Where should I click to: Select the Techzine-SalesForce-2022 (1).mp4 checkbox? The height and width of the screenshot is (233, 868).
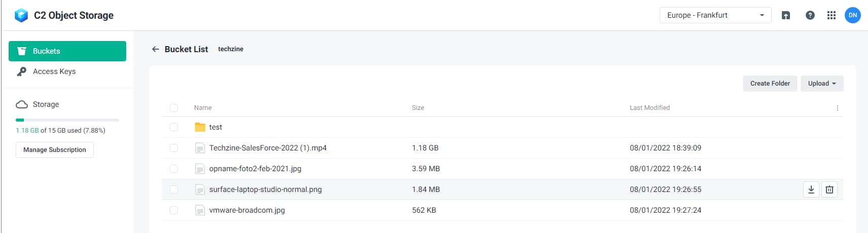(174, 148)
